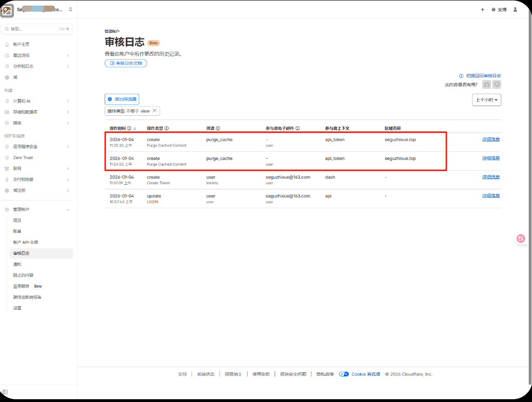Open 帐户 API 令牌 in sidebar

tap(26, 242)
